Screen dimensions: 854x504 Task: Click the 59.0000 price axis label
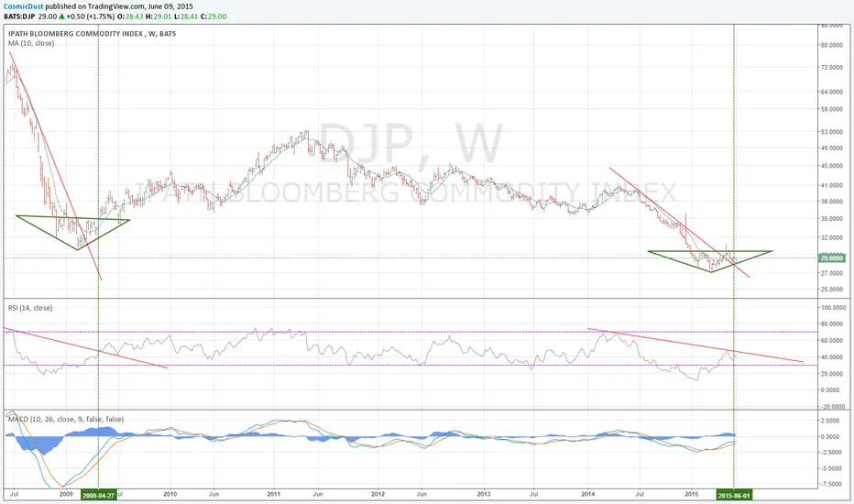832,109
